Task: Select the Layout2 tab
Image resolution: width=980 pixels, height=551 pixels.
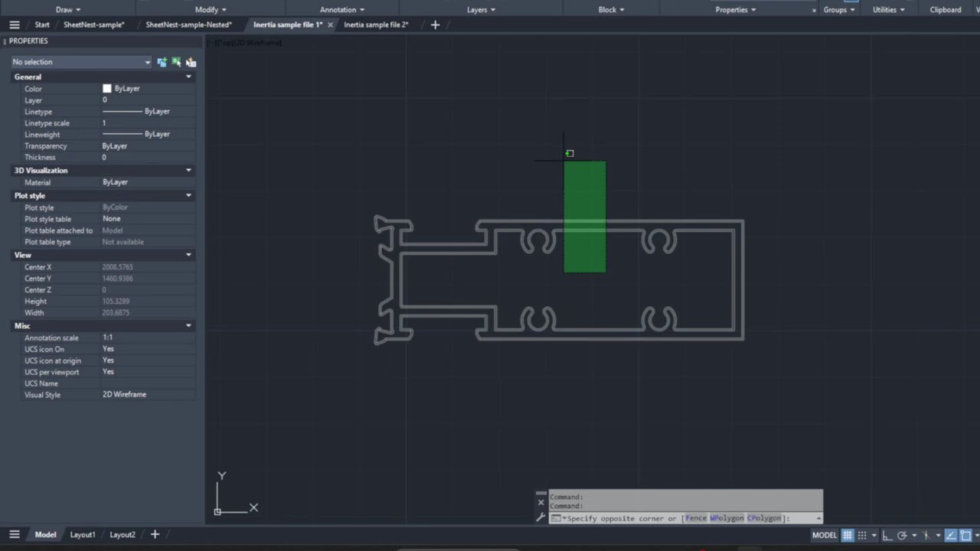Action: (122, 534)
